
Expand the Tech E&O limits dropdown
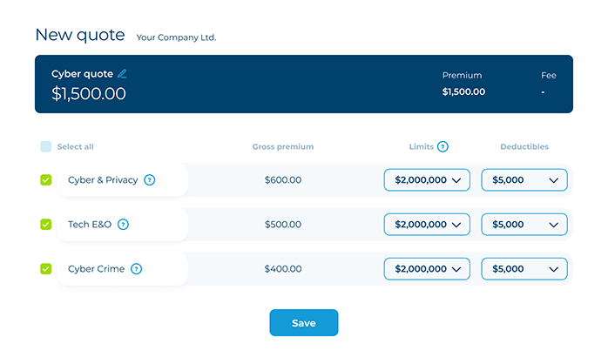coord(427,225)
